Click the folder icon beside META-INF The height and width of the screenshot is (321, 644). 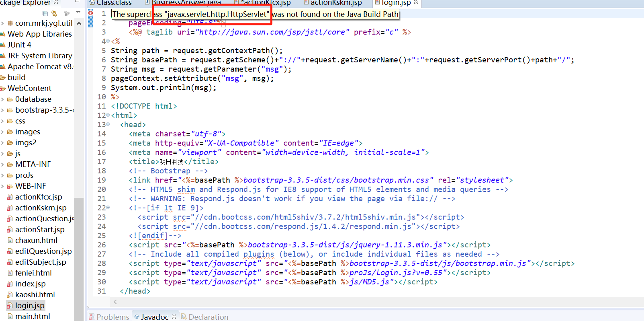pyautogui.click(x=10, y=164)
